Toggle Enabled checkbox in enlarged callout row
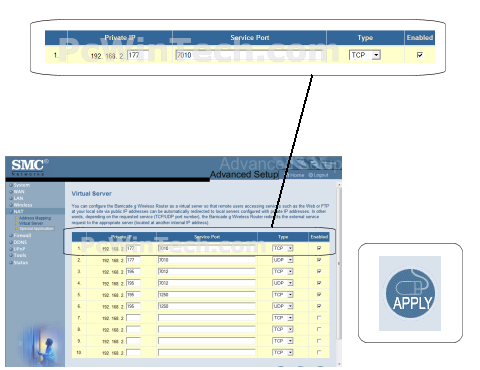The height and width of the screenshot is (370, 480). pyautogui.click(x=420, y=55)
